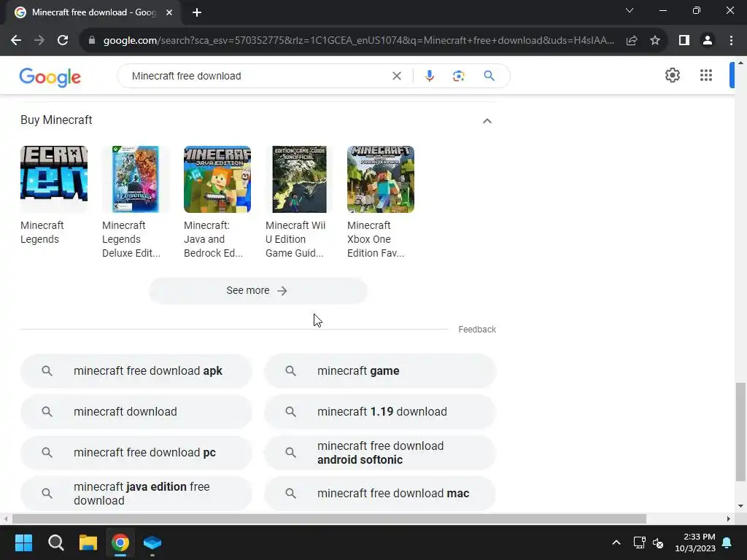
Task: Open Minecraft Legends Deluxe Edition thumbnail
Action: pyautogui.click(x=135, y=179)
